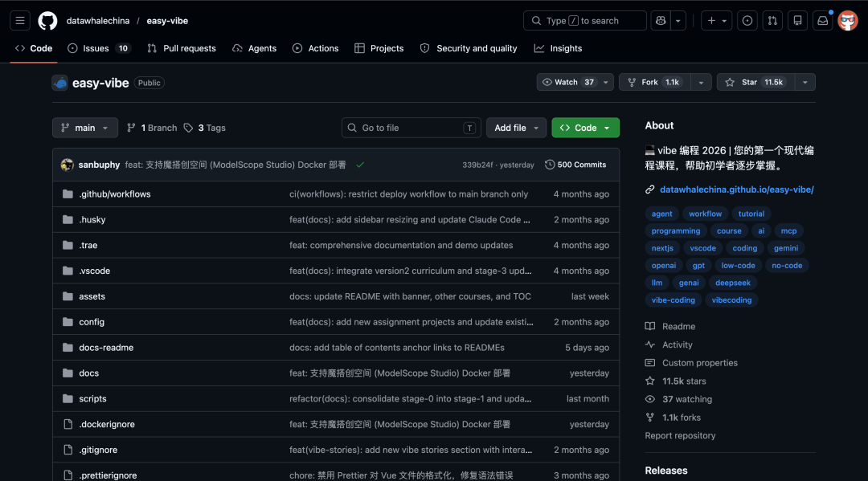Open the green Code dropdown button

click(586, 128)
